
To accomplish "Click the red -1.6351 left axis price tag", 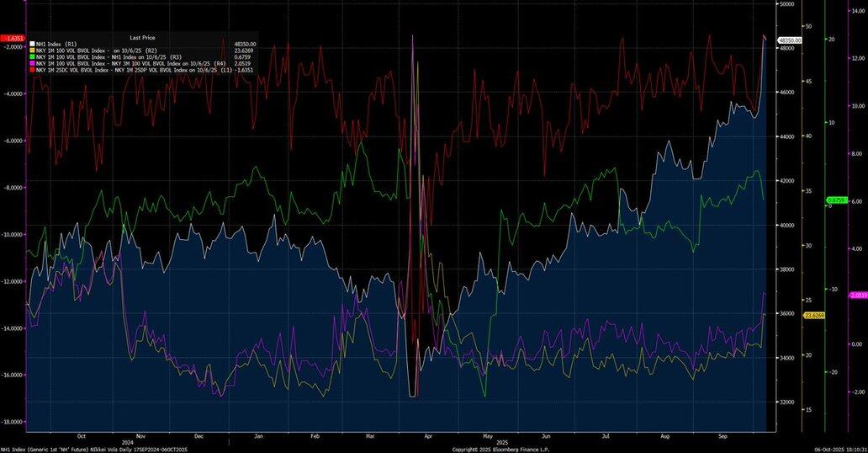I will (x=13, y=39).
